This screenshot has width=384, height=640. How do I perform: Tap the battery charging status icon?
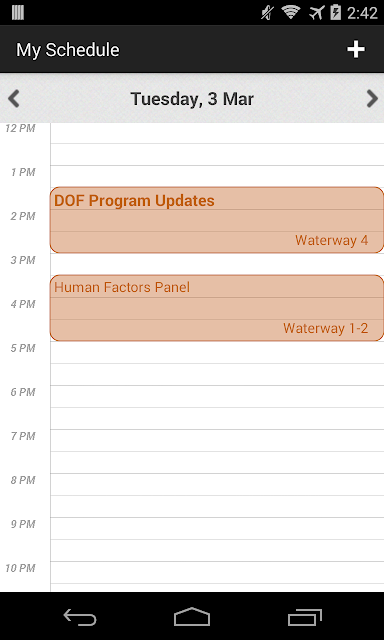coord(335,12)
